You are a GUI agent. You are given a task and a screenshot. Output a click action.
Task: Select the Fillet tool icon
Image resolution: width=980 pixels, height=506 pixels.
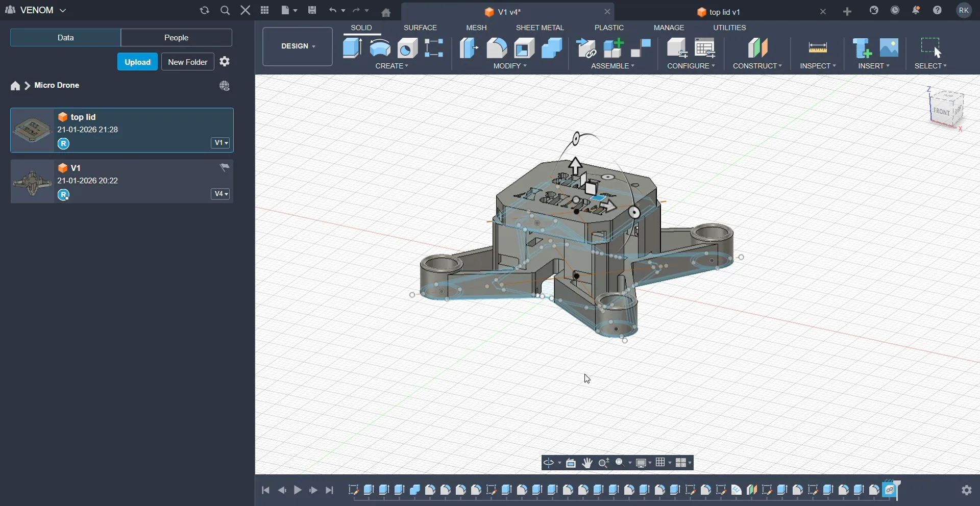497,48
